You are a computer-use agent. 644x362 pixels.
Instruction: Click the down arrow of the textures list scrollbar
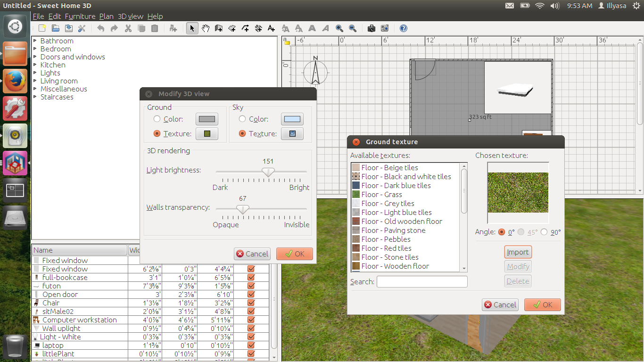click(x=464, y=269)
